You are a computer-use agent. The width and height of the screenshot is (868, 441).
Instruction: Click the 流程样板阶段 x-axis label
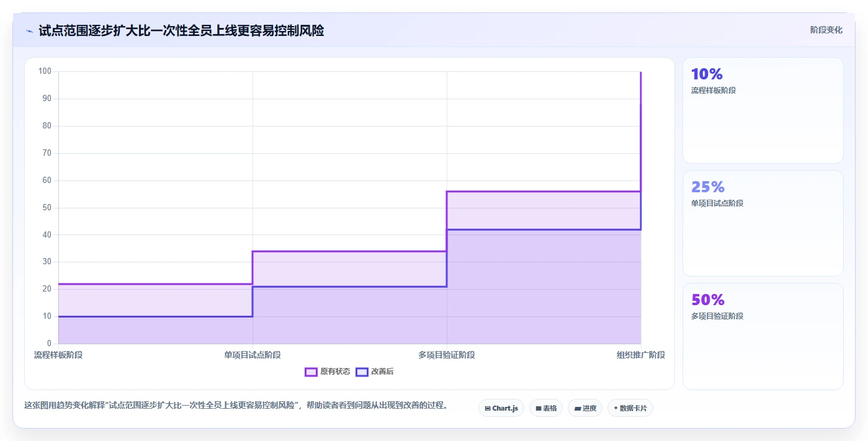(58, 355)
